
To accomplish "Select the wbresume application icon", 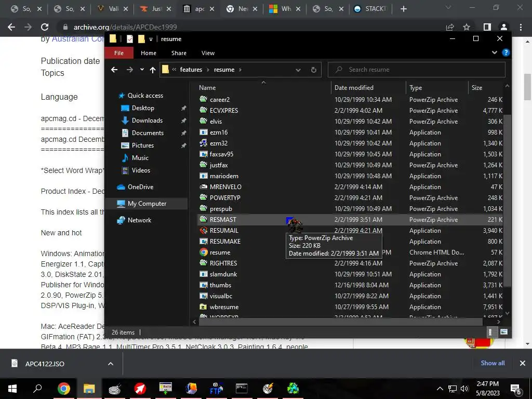I will click(x=203, y=307).
